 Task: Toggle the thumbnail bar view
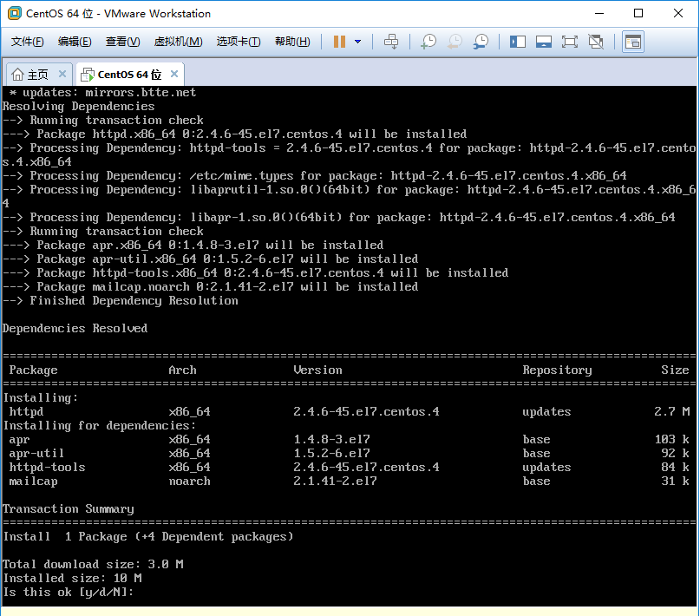tap(543, 42)
